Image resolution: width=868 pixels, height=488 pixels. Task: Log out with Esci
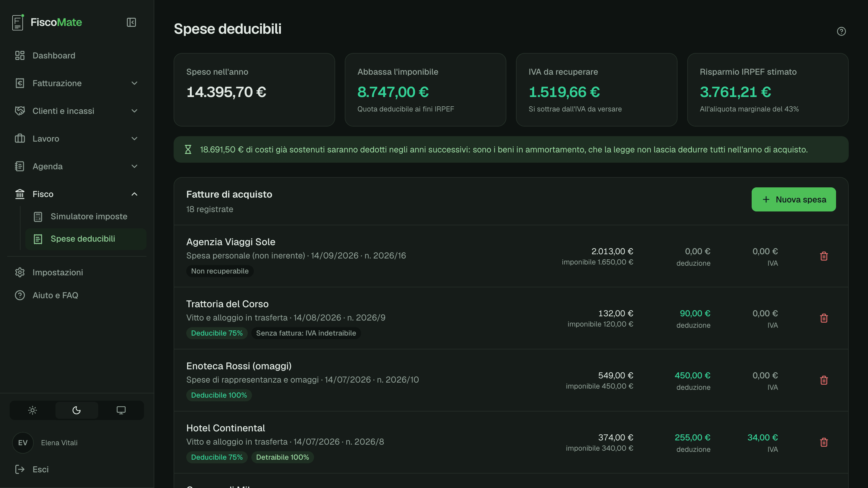coord(77,469)
